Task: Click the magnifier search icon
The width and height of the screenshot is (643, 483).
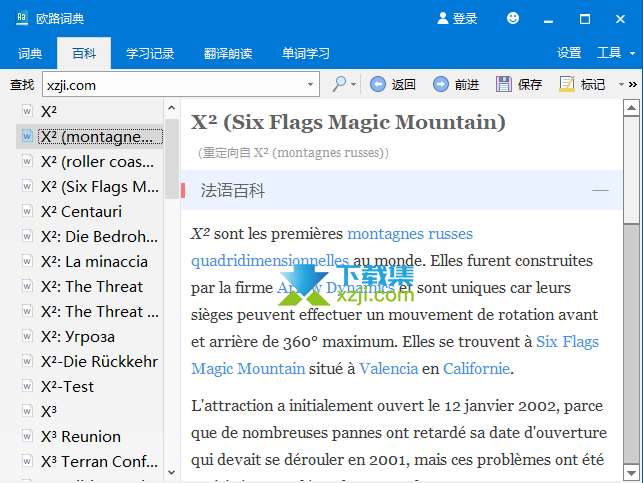Action: coord(339,84)
